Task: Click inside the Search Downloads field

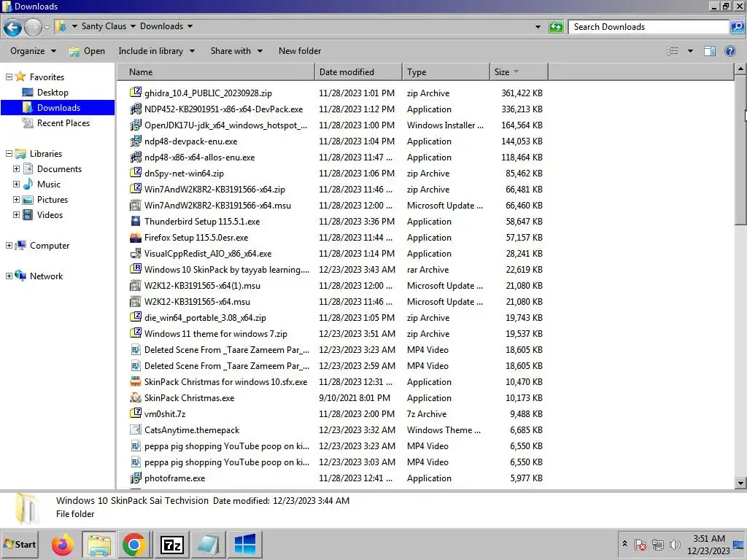Action: tap(649, 27)
